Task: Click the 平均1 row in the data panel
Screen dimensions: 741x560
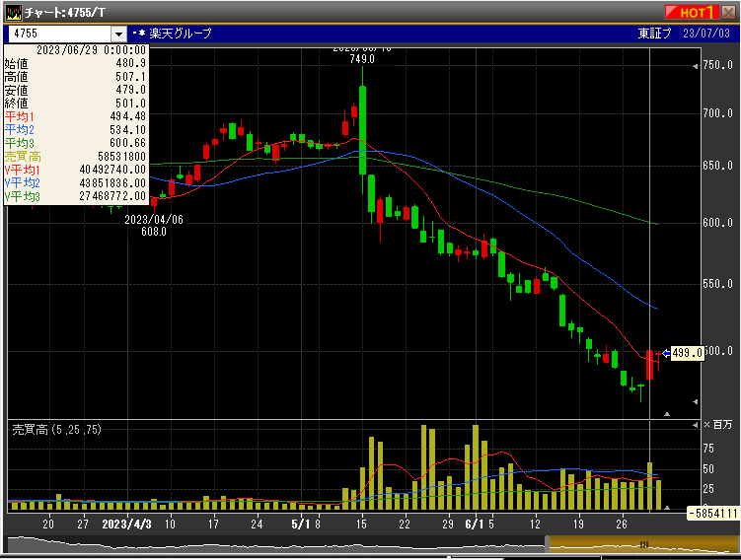Action: 75,115
